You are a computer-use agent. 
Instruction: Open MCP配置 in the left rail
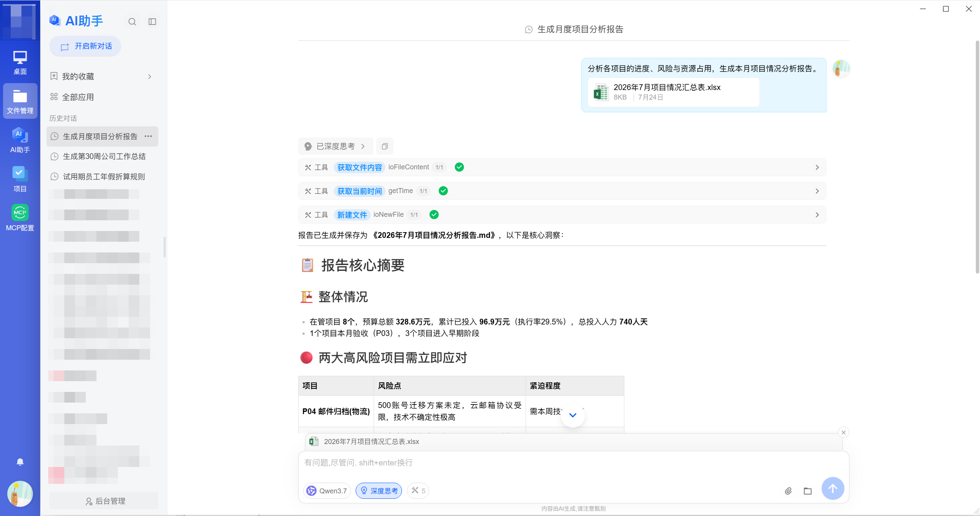(20, 218)
